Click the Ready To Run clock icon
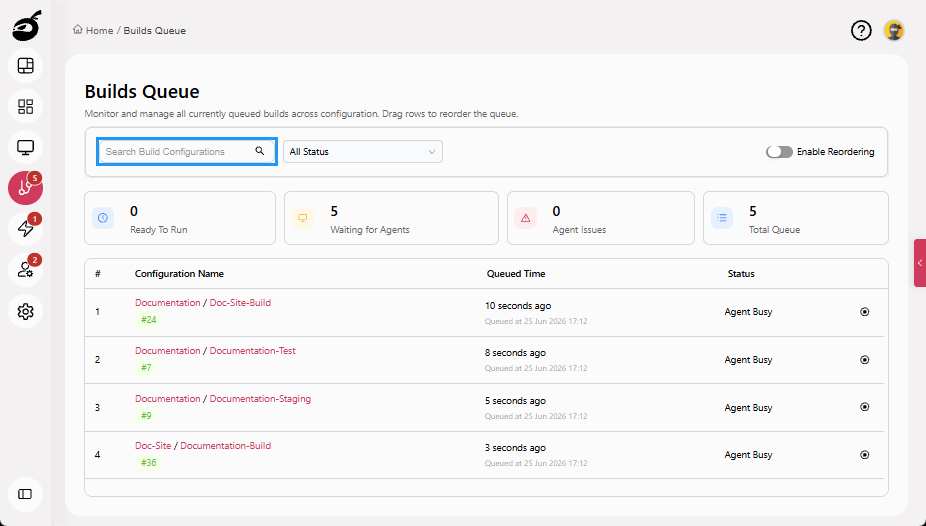The width and height of the screenshot is (926, 526). tap(103, 218)
